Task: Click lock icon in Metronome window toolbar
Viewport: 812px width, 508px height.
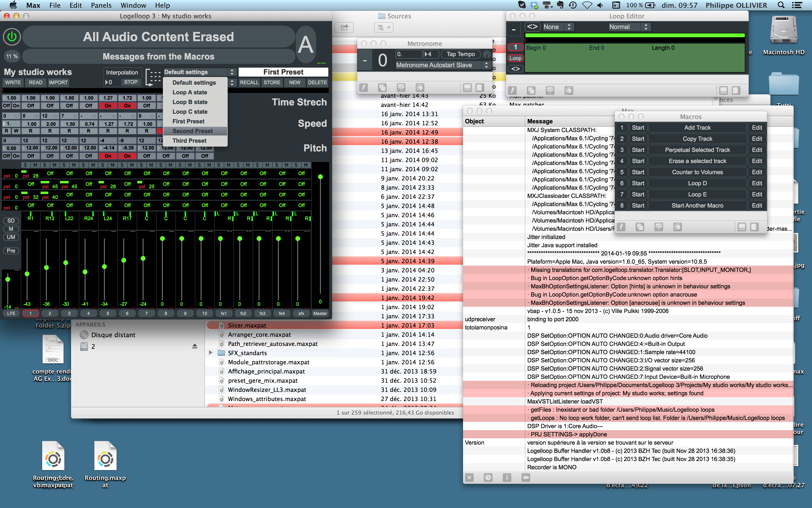Action: (363, 88)
